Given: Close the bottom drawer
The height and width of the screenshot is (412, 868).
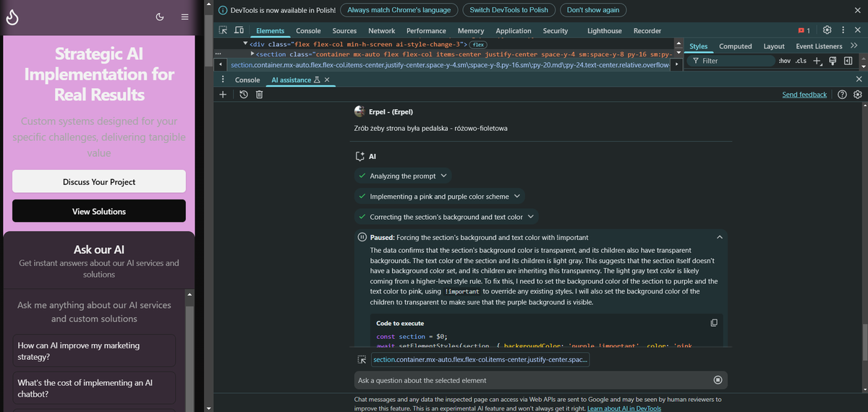Looking at the screenshot, I should tap(859, 80).
